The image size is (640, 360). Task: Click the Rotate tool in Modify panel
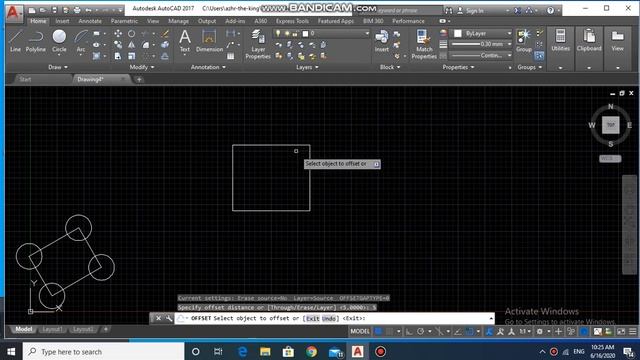131,33
